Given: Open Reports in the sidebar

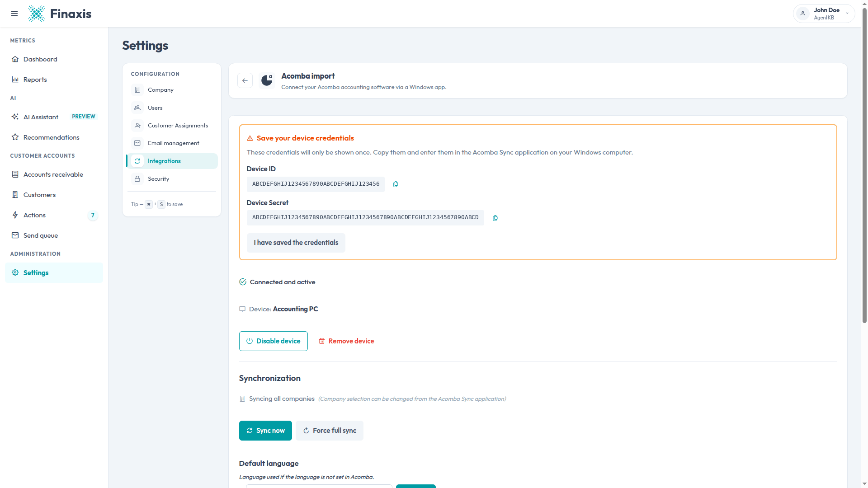Looking at the screenshot, I should [54, 80].
